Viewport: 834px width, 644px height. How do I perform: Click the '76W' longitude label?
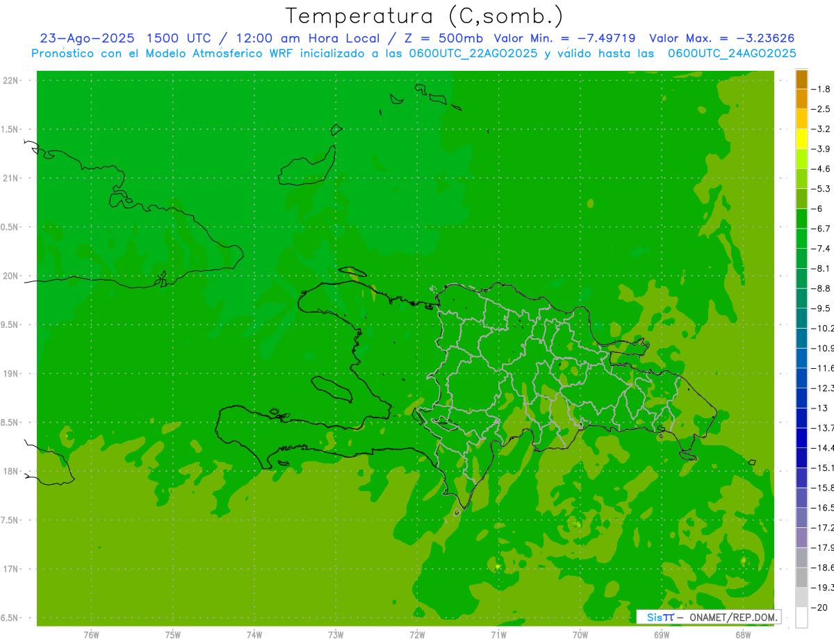click(91, 634)
